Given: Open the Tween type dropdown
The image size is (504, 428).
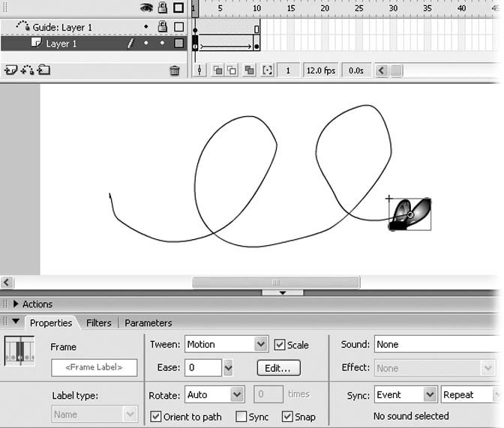Looking at the screenshot, I should click(x=260, y=345).
